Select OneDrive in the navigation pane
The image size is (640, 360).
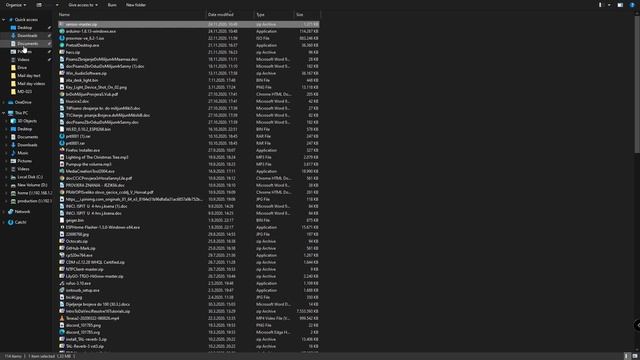click(x=23, y=102)
